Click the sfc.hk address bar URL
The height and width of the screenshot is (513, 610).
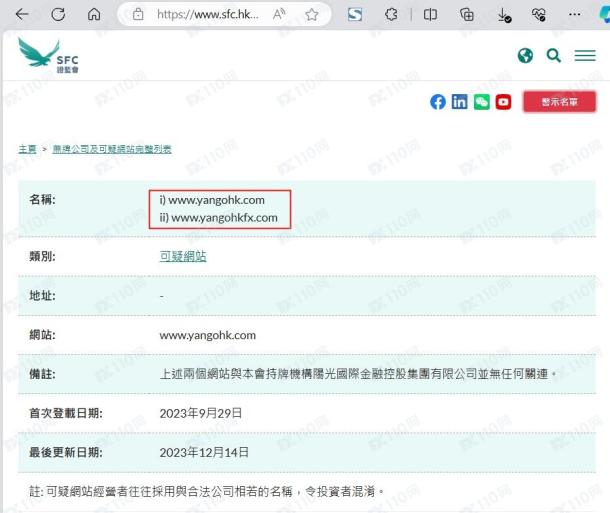point(207,15)
